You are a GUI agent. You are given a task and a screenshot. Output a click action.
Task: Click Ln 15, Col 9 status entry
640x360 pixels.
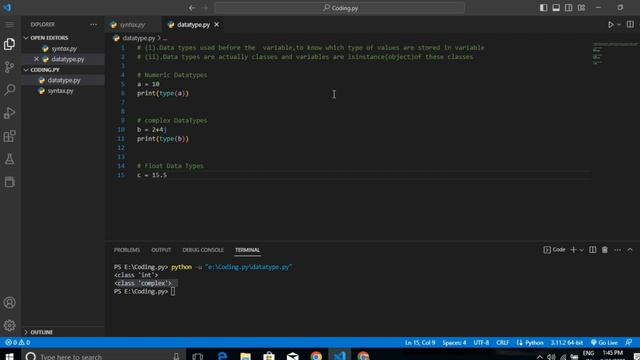tap(420, 342)
